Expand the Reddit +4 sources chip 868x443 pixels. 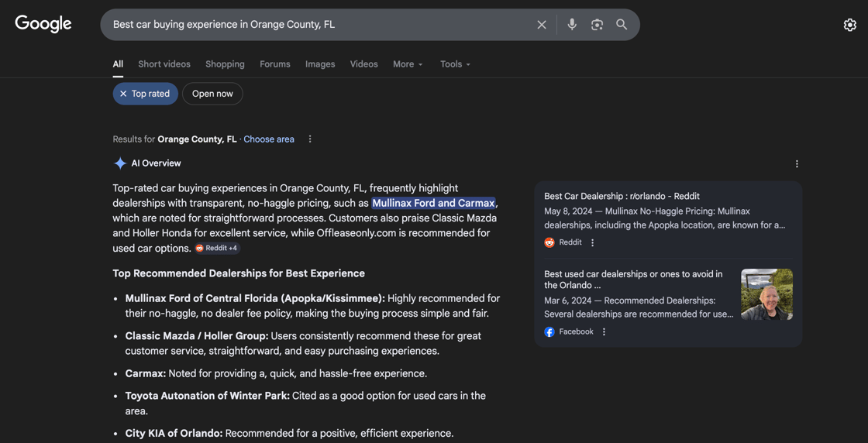point(217,248)
